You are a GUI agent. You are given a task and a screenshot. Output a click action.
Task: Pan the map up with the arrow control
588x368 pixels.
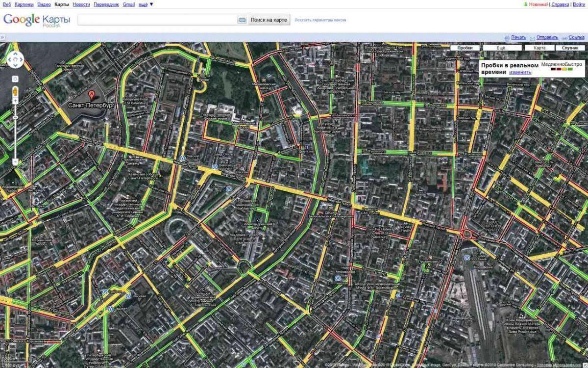pyautogui.click(x=15, y=53)
